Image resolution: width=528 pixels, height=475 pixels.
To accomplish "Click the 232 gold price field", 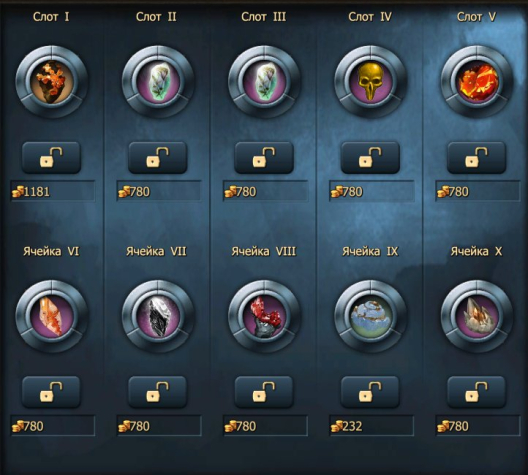I will [x=371, y=426].
